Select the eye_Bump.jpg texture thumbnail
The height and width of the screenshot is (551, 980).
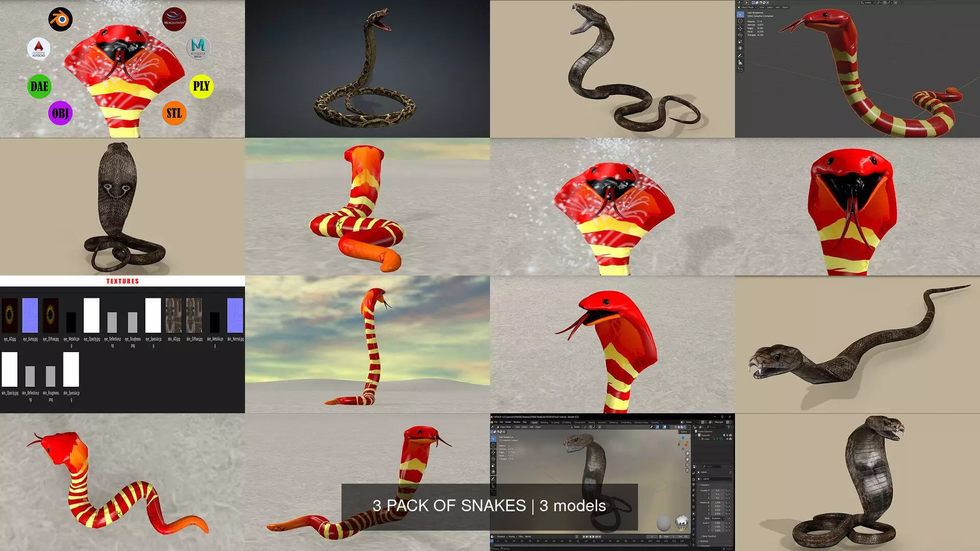(30, 315)
